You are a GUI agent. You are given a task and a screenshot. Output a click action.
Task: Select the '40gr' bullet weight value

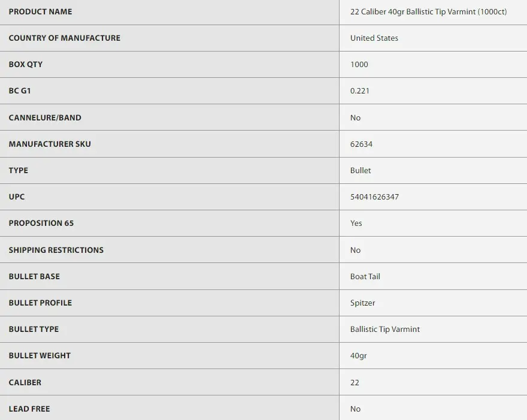(359, 356)
